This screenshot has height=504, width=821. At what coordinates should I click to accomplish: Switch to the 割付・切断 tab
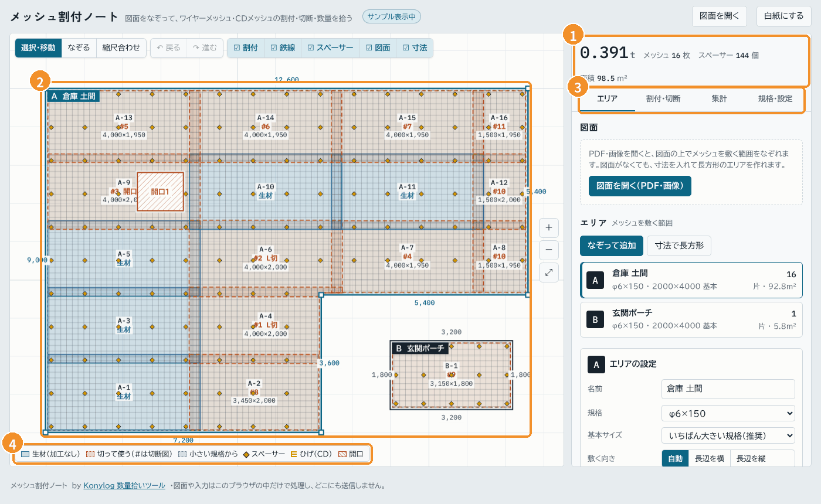(x=663, y=98)
